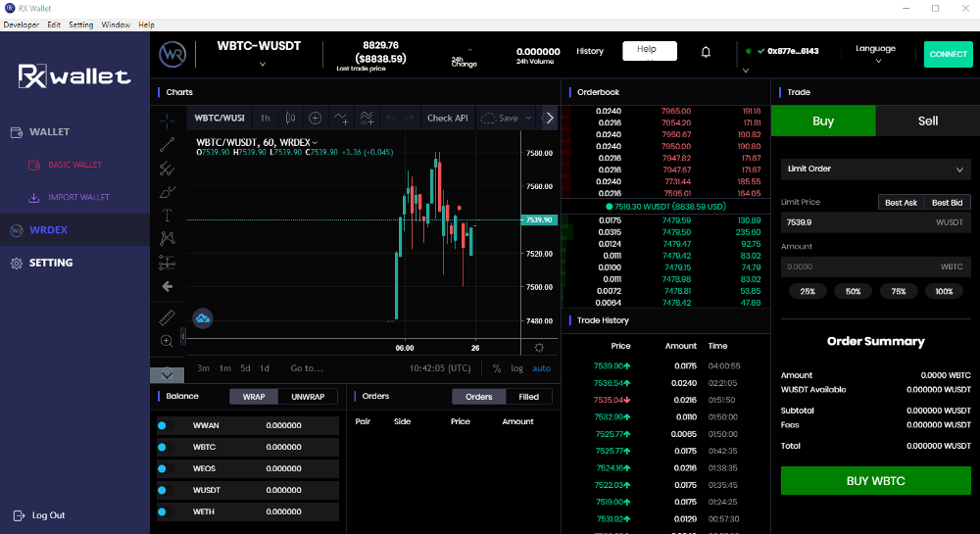Open the Developer menu
Screen dimensions: 980x534
tap(22, 24)
